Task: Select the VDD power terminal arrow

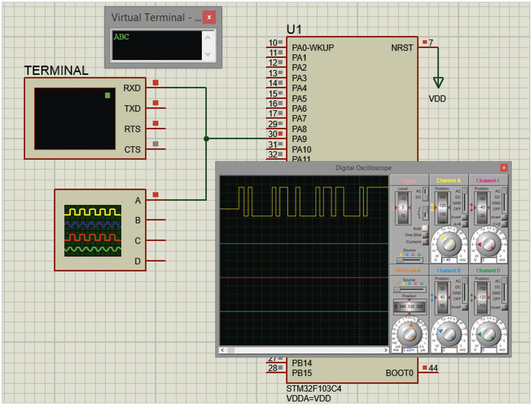Action: (438, 82)
